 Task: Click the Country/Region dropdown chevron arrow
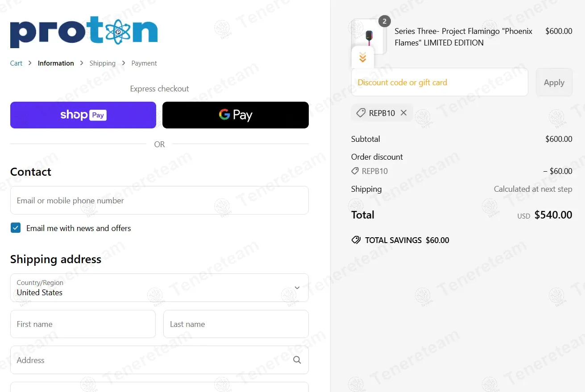(x=297, y=288)
